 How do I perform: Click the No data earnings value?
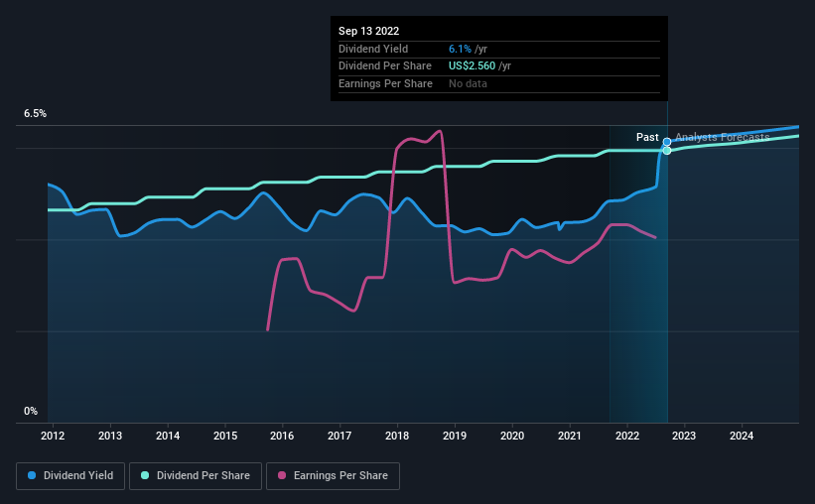[468, 83]
